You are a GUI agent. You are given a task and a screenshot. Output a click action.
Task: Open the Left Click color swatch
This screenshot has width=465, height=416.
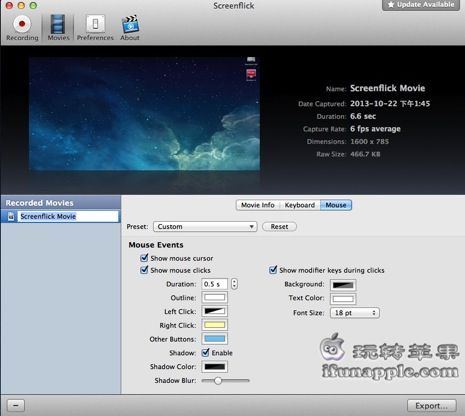[x=214, y=311]
